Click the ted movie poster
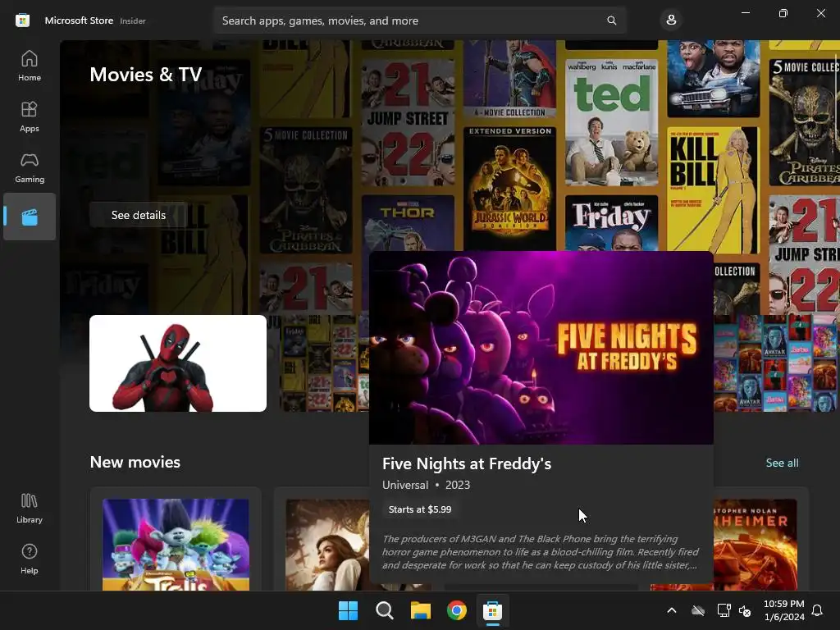Screen dimensions: 840x630 pos(611,122)
